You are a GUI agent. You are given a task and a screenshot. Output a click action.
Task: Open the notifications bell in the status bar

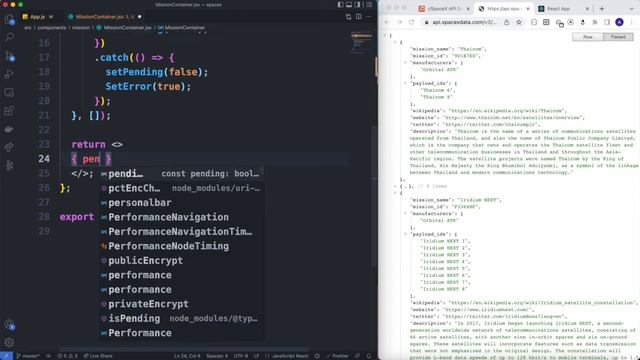point(369,356)
